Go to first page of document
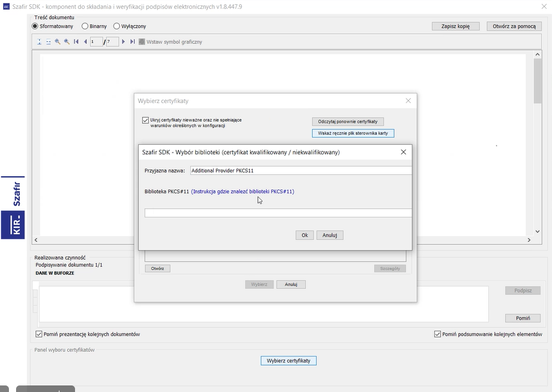The width and height of the screenshot is (552, 392). click(76, 42)
